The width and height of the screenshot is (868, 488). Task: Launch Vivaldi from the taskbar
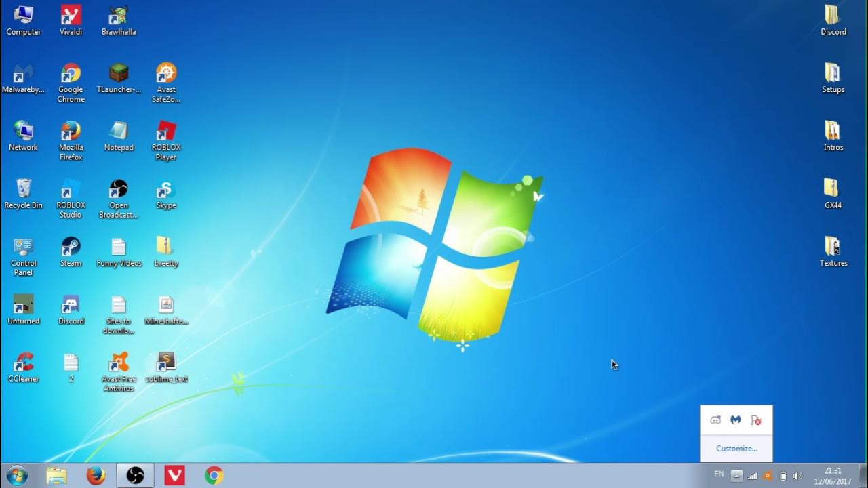175,476
